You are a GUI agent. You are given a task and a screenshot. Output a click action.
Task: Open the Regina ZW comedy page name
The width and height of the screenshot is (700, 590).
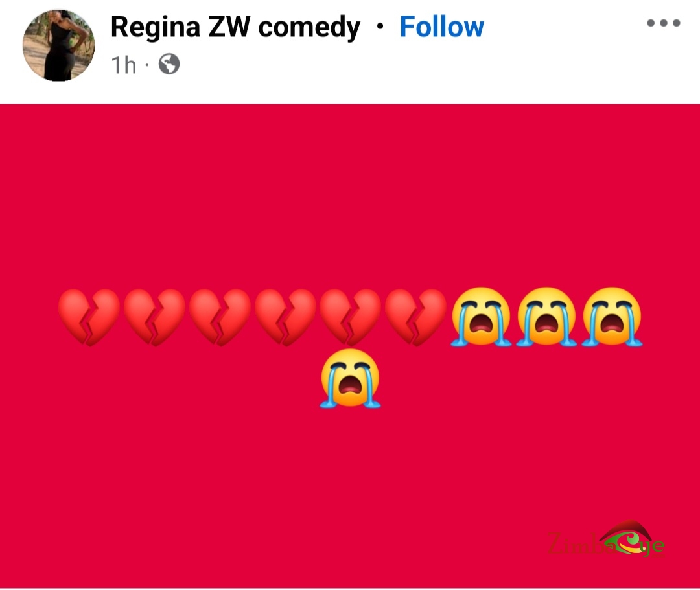pos(235,27)
